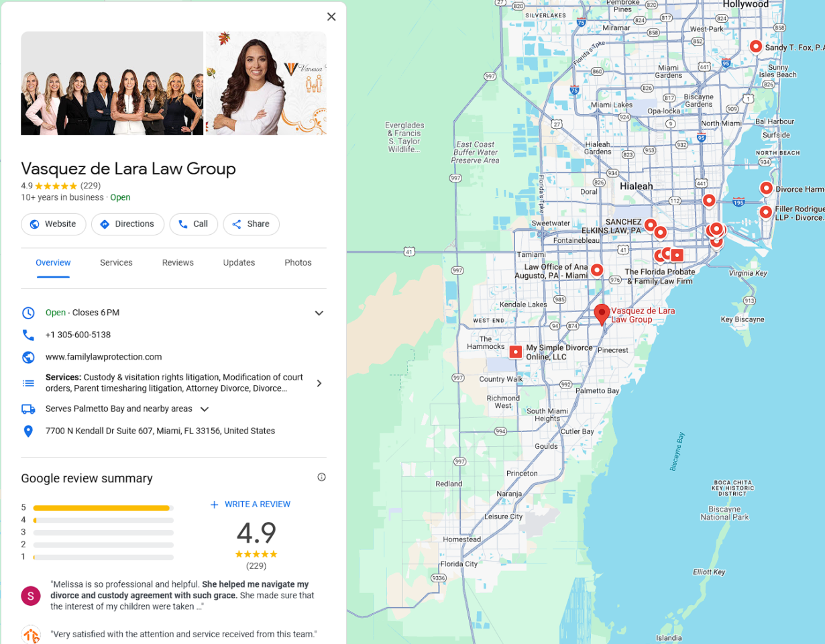825x644 pixels.
Task: Click the location pin icon beside the address
Action: pos(28,431)
